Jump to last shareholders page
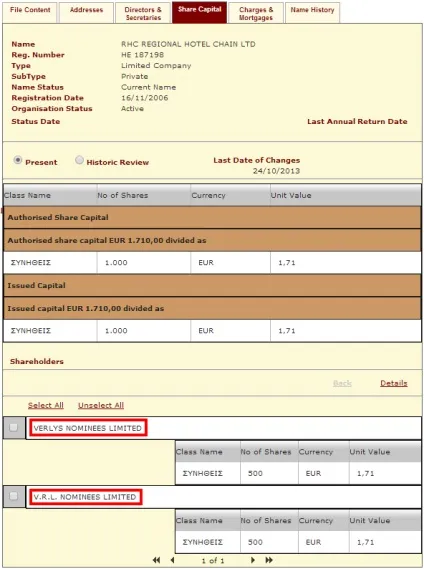Image resolution: width=424 pixels, height=569 pixels. pos(269,560)
